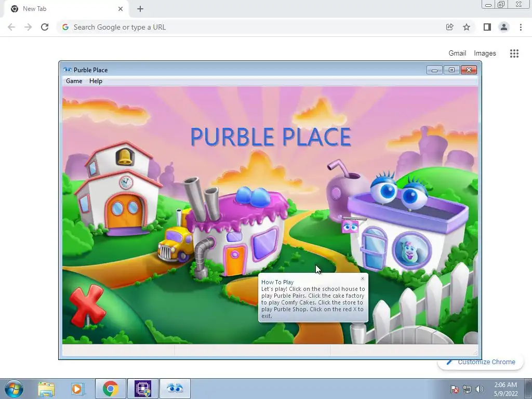Click the red X sign to exit

pos(87,305)
